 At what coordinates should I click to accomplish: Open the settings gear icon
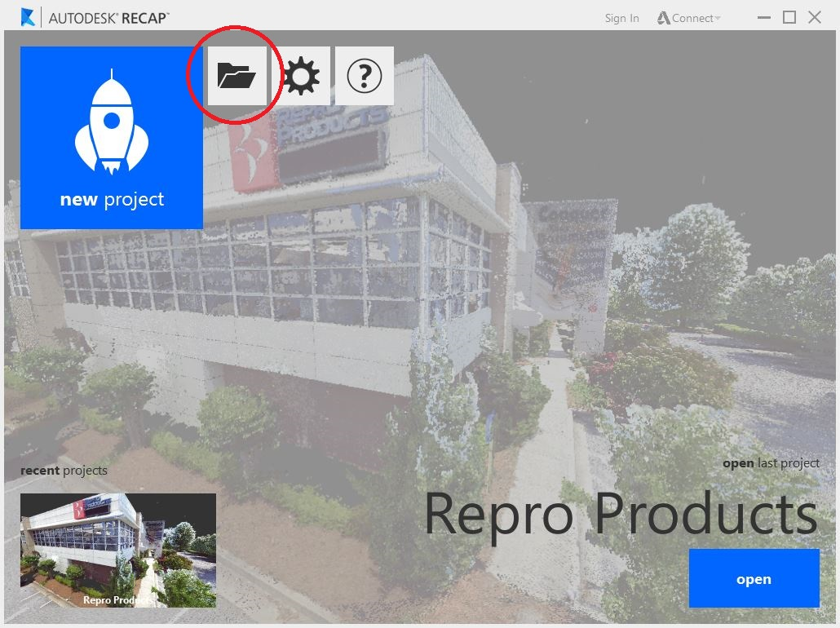301,76
